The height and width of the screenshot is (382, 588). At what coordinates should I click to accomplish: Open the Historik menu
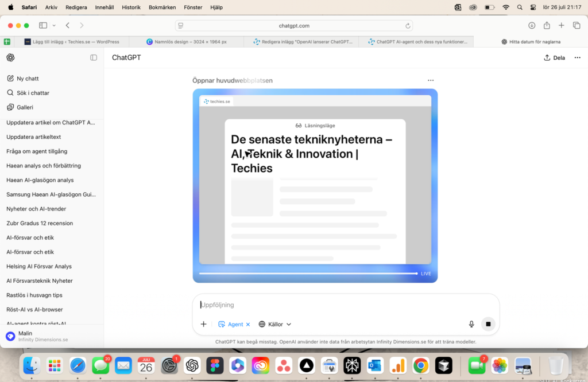coord(131,7)
